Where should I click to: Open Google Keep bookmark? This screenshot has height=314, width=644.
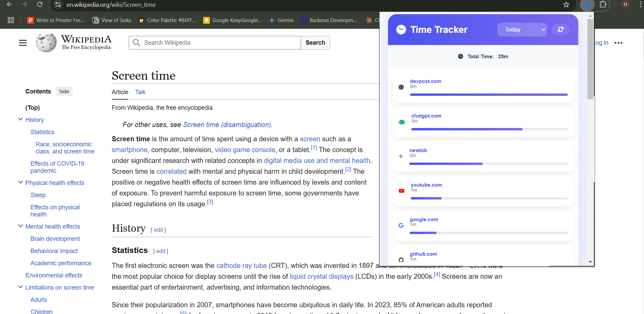[x=232, y=20]
